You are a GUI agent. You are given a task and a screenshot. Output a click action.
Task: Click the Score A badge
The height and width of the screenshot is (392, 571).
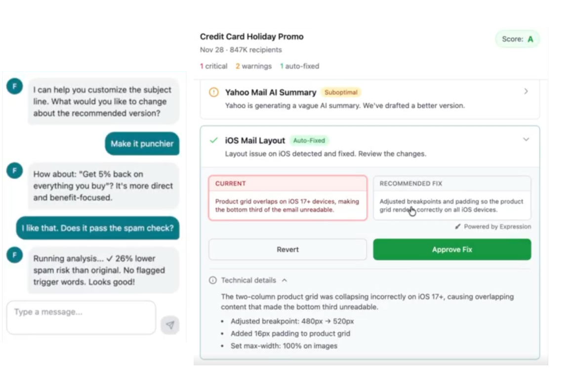coord(517,39)
